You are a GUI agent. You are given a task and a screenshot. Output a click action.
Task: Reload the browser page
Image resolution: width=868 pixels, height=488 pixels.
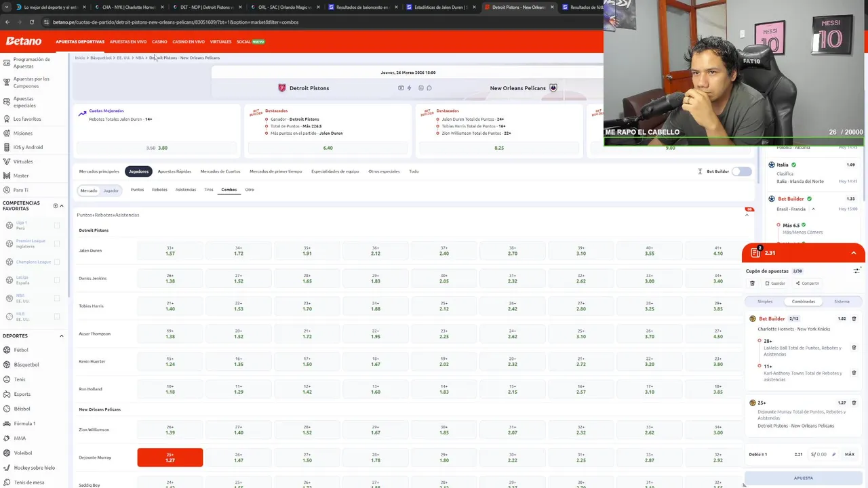coord(31,22)
